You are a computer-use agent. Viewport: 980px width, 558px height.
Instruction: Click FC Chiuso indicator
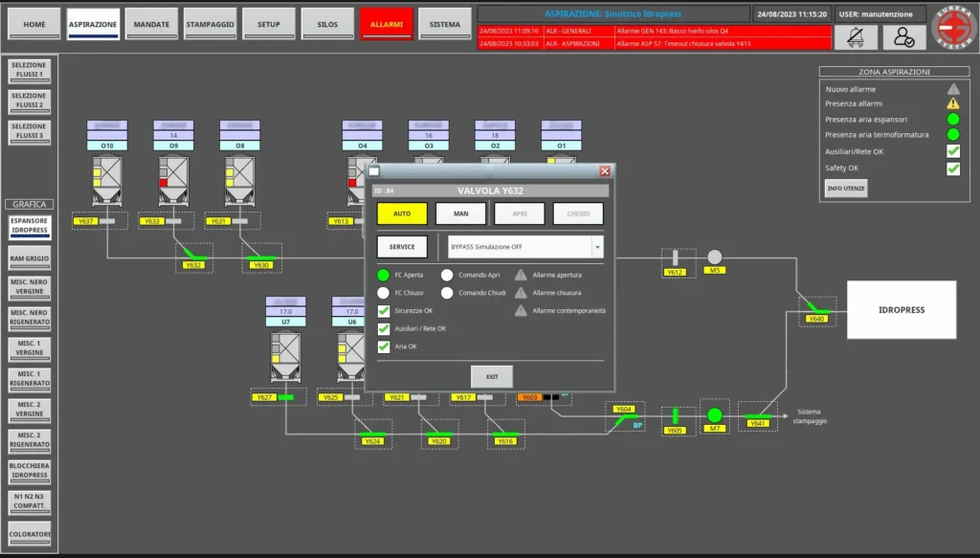tap(383, 293)
